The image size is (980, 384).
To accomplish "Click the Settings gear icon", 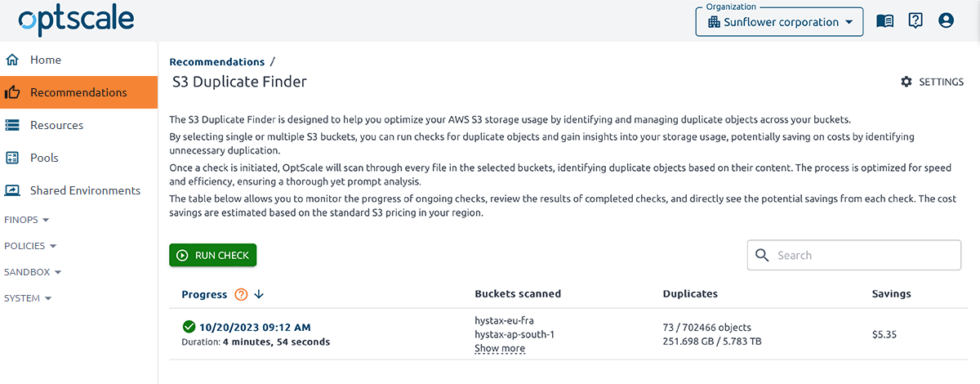I will (x=906, y=82).
